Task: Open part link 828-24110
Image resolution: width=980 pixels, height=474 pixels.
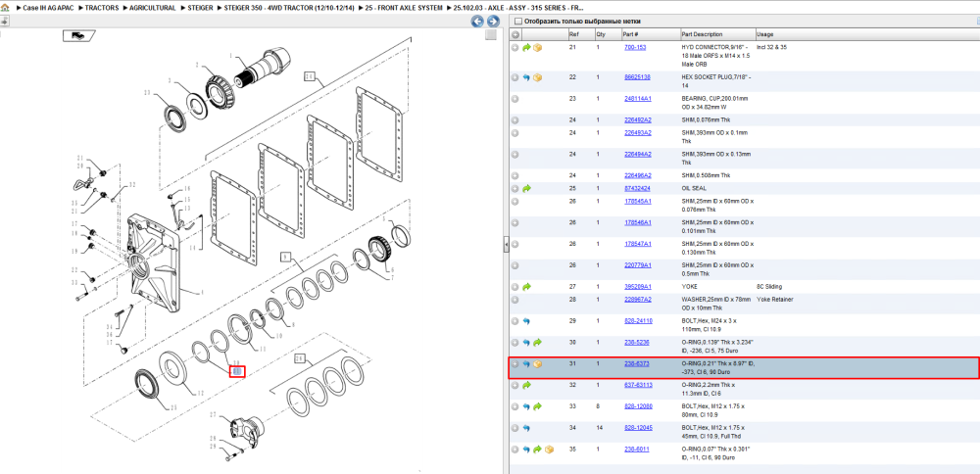Action: 638,321
